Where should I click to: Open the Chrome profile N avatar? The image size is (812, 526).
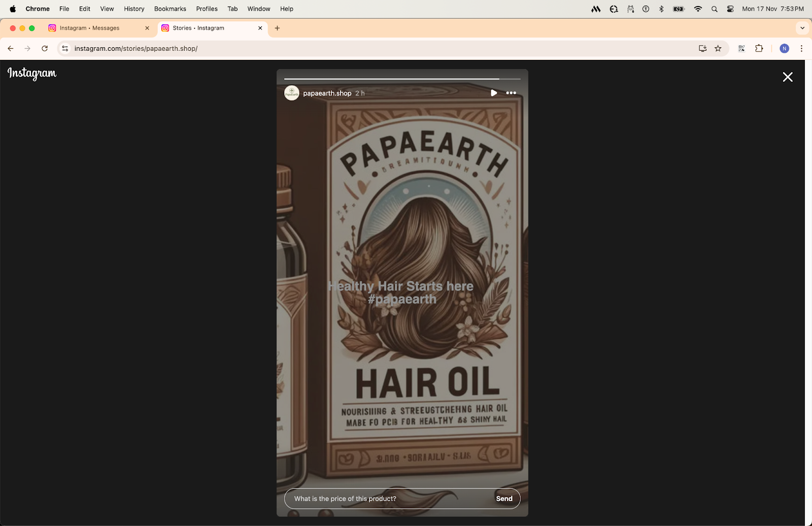pos(785,48)
